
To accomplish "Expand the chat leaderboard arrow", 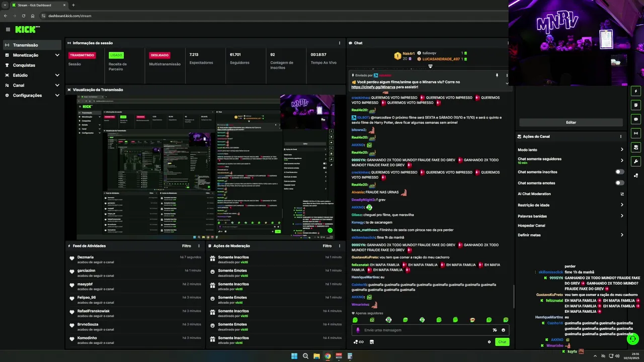I will pyautogui.click(x=430, y=66).
